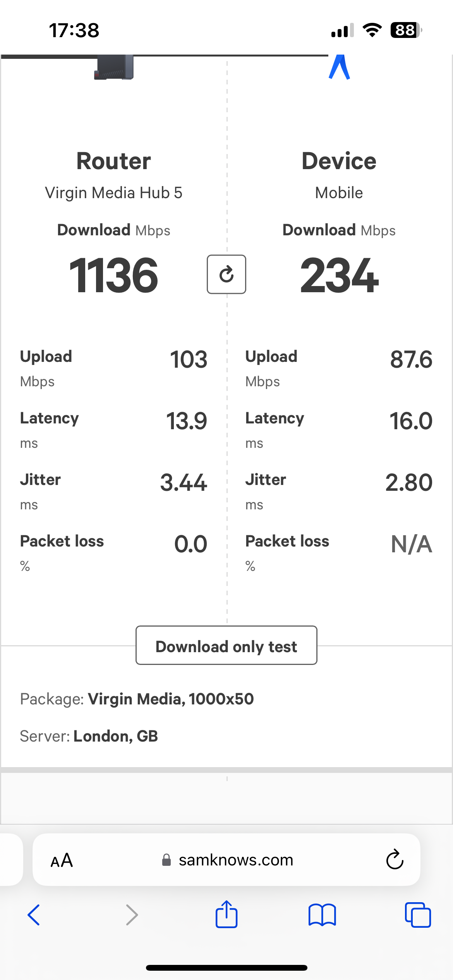
Task: Open the AA reader text-size menu
Action: coord(62,860)
